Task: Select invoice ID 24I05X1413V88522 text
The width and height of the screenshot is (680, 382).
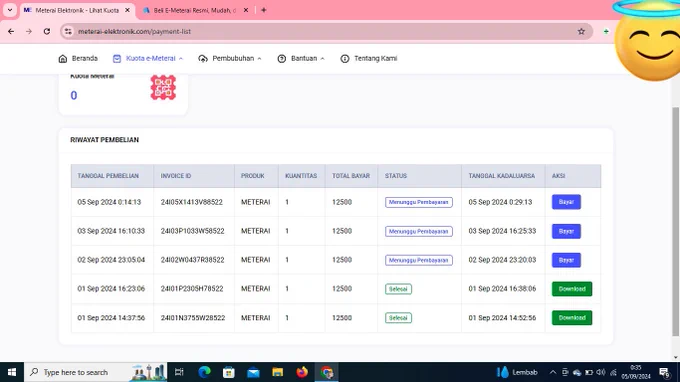Action: point(191,202)
